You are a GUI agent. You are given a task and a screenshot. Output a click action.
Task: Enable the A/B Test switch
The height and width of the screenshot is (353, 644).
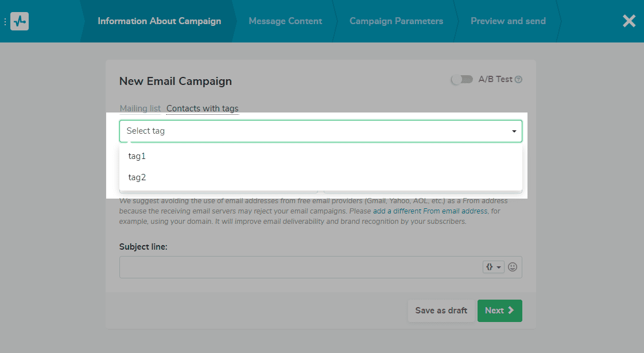coord(461,79)
